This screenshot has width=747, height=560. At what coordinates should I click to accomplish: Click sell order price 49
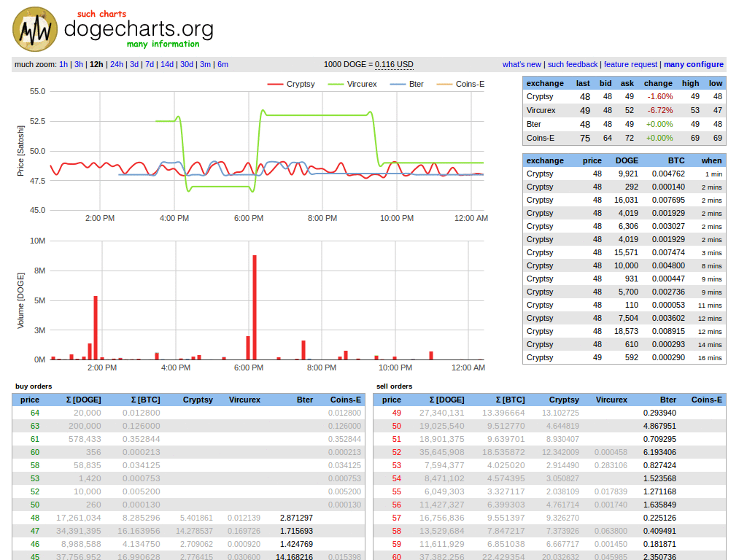[396, 413]
